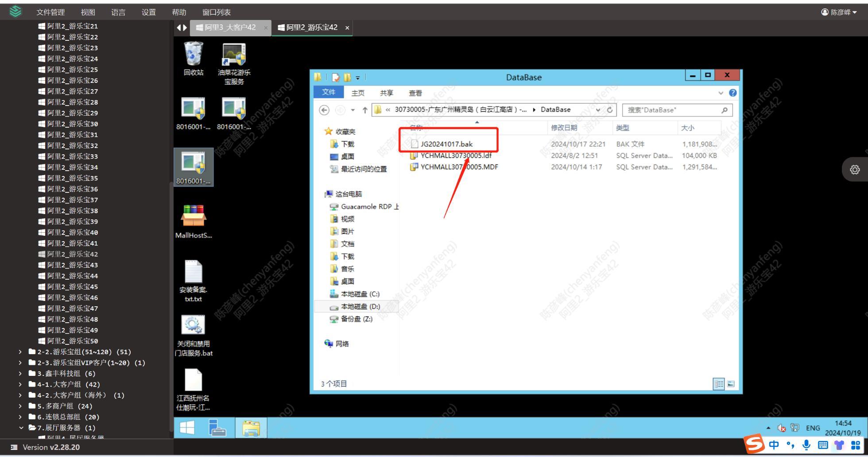Open 文件管理 menu

tap(50, 12)
